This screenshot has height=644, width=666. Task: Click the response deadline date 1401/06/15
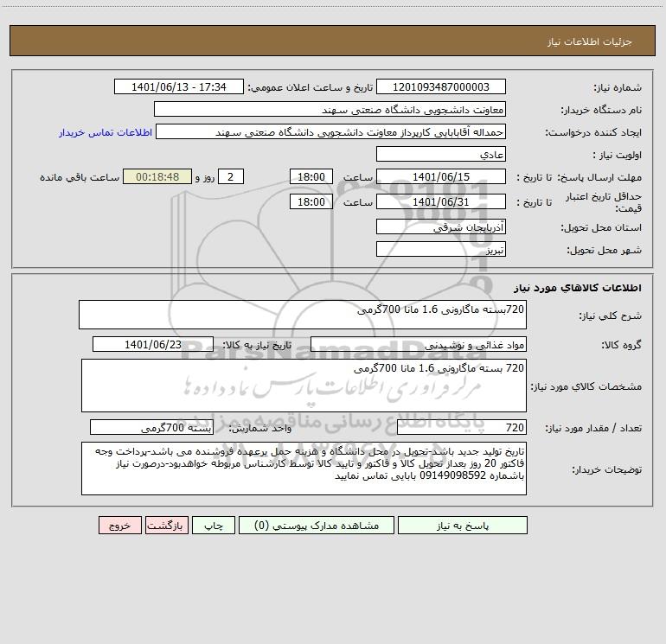(x=441, y=176)
